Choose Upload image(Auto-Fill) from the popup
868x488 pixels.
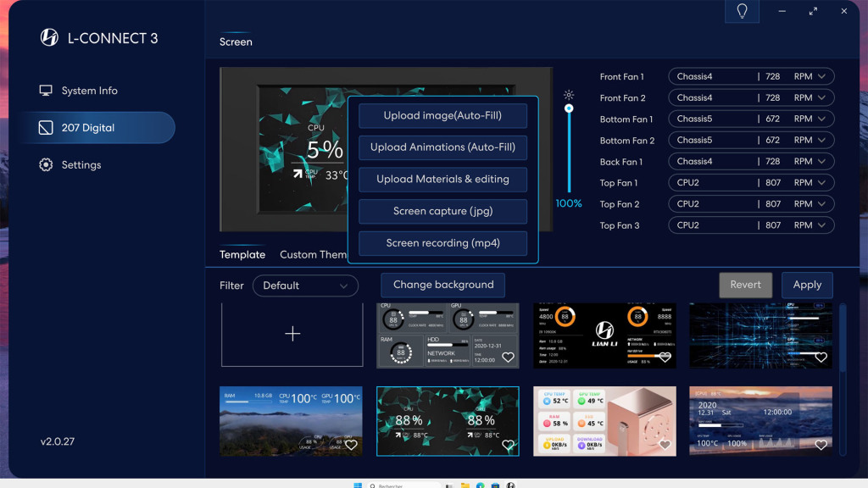442,115
